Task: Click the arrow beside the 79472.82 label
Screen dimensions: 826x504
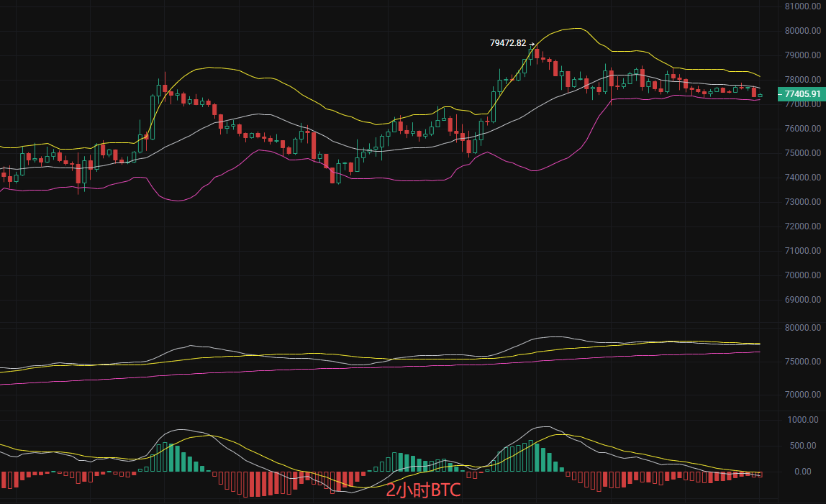Action: pyautogui.click(x=532, y=44)
